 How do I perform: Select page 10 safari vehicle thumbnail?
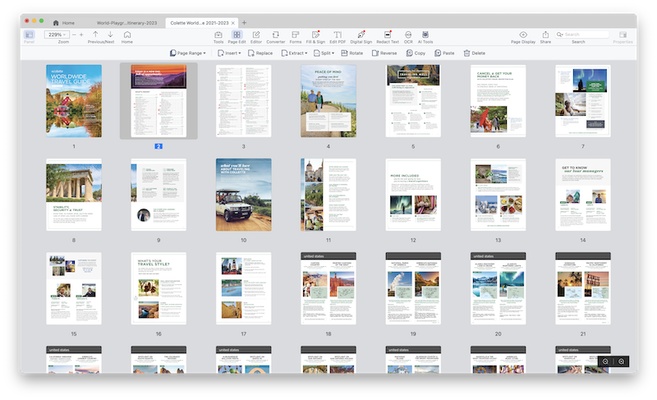[243, 195]
